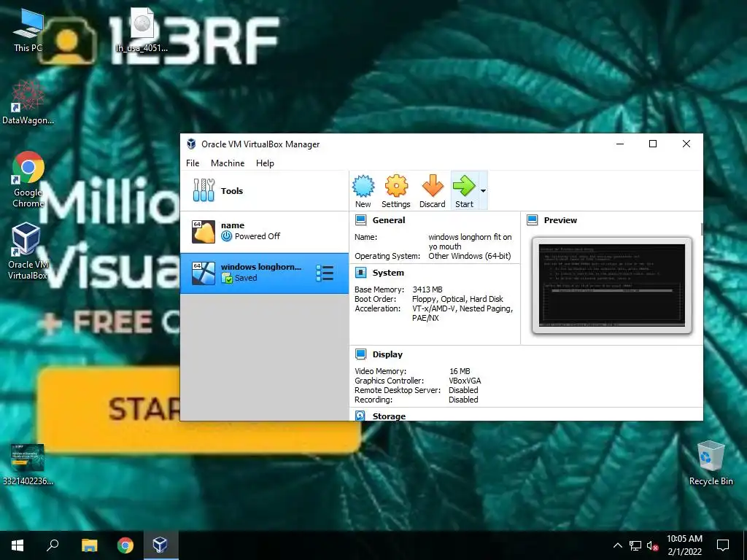This screenshot has height=560, width=747.
Task: Click the muted volume tray icon
Action: 653,545
